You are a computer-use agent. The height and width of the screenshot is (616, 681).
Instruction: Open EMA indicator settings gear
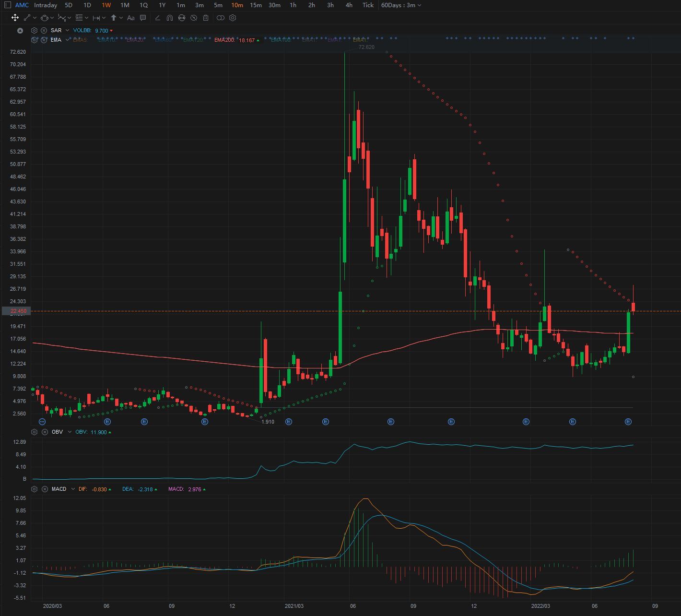click(x=34, y=40)
